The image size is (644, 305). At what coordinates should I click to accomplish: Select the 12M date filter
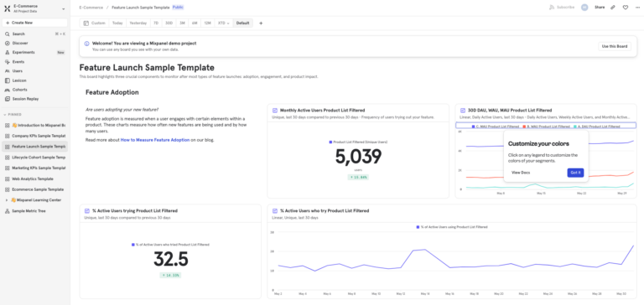pyautogui.click(x=208, y=23)
